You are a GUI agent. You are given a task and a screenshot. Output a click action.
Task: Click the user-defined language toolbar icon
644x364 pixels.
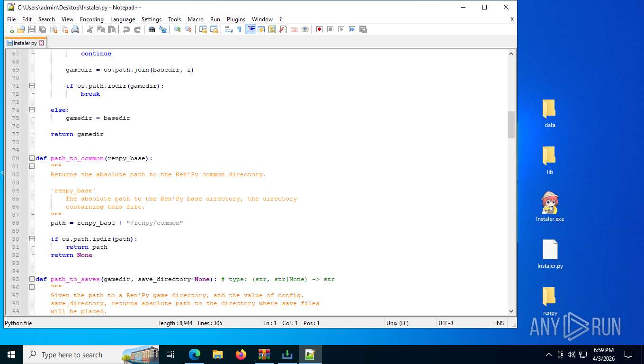point(261,29)
